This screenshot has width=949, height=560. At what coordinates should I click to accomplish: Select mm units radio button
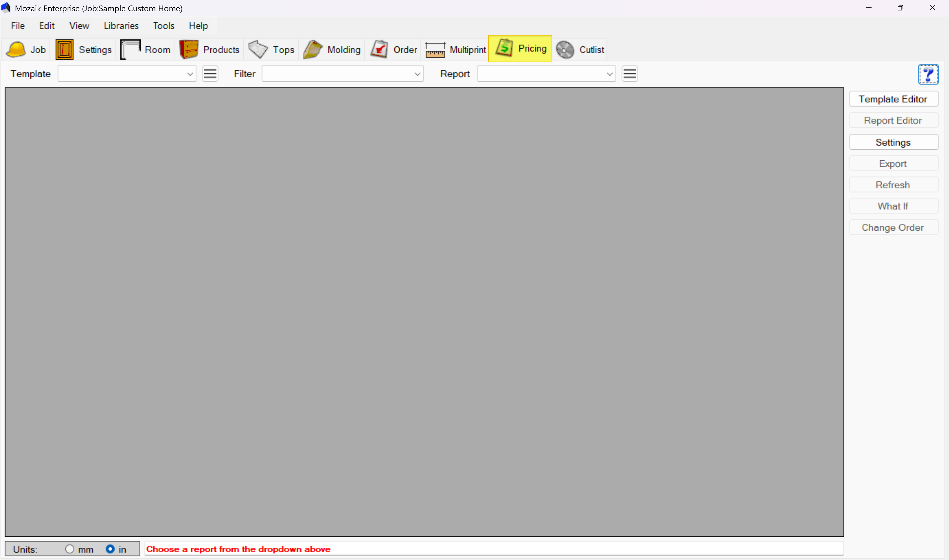coord(69,549)
